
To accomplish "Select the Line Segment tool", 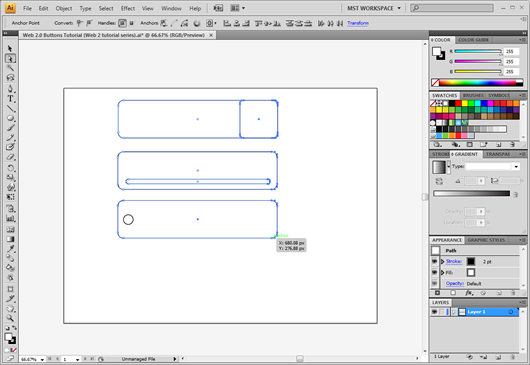I will pyautogui.click(x=10, y=108).
